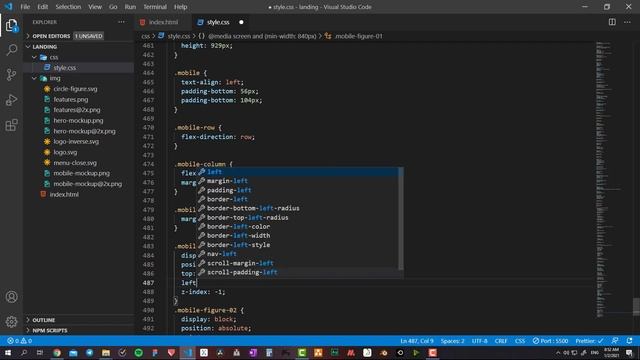
Task: Click the taskbar search icon
Action: coord(24,353)
